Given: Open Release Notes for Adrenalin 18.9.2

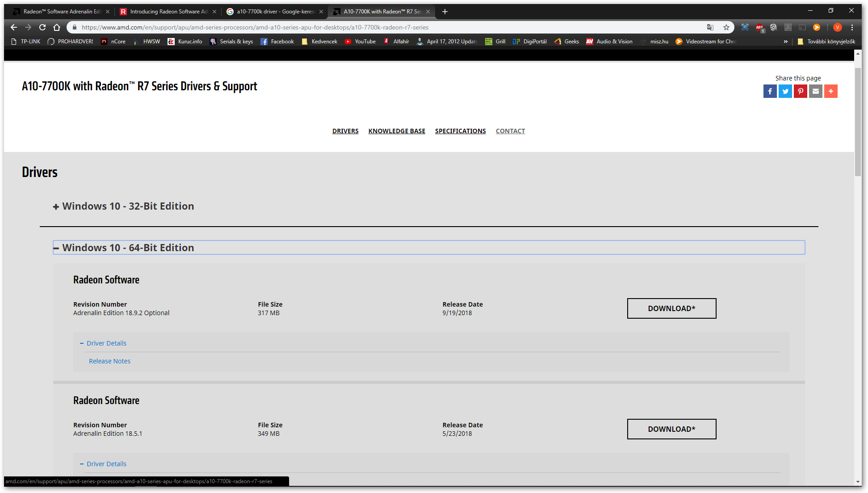Looking at the screenshot, I should [x=109, y=361].
